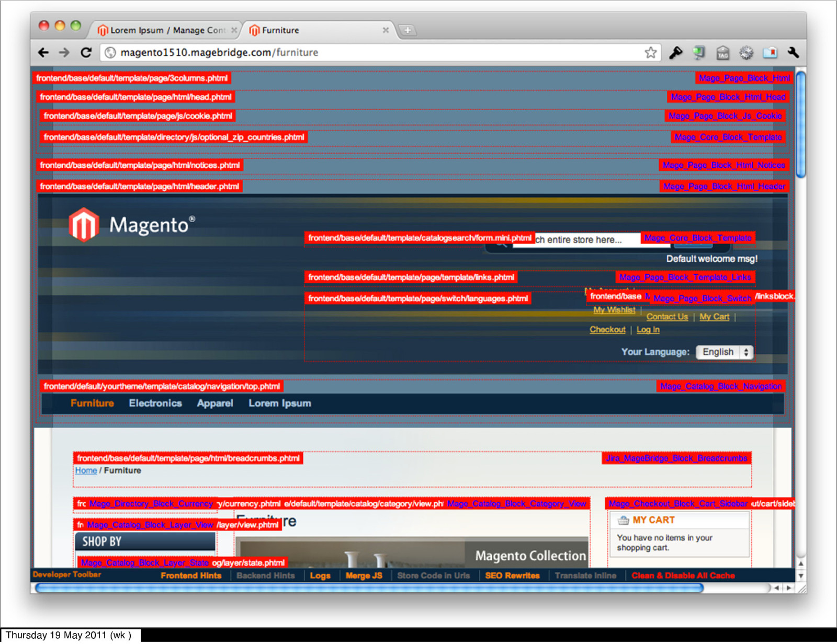Click the browser forward arrow
This screenshot has width=837, height=644.
[64, 52]
